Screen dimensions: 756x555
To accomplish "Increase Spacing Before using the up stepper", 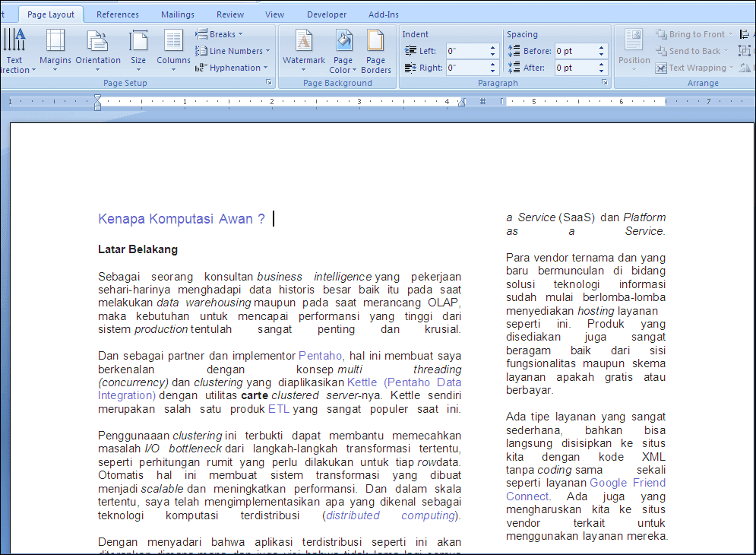I will pos(599,46).
